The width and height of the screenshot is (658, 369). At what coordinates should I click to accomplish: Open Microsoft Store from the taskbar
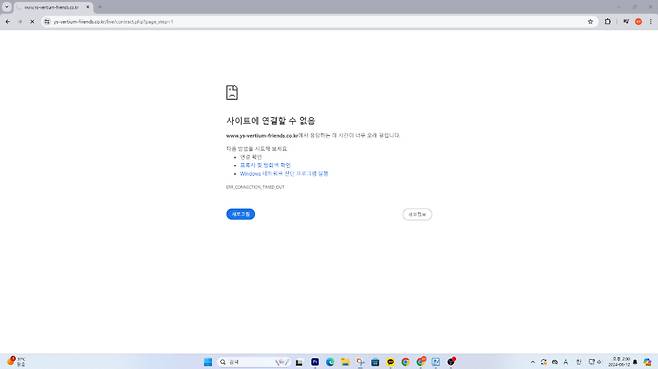(375, 361)
